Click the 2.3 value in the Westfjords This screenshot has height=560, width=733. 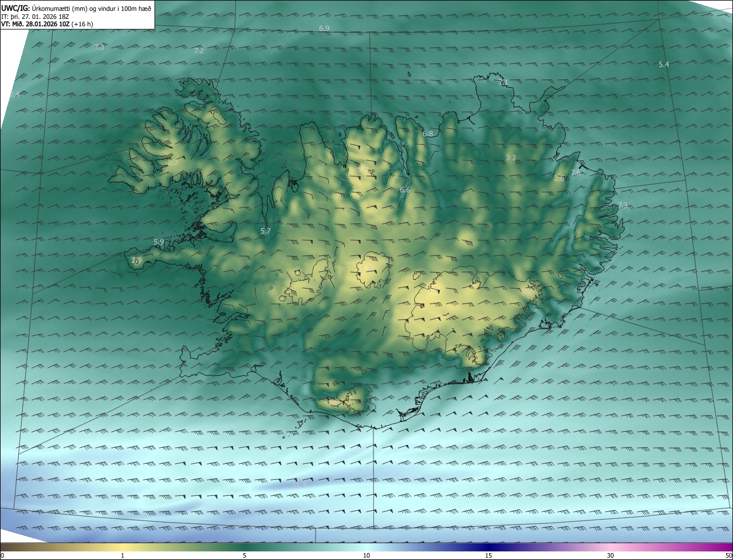point(173,163)
